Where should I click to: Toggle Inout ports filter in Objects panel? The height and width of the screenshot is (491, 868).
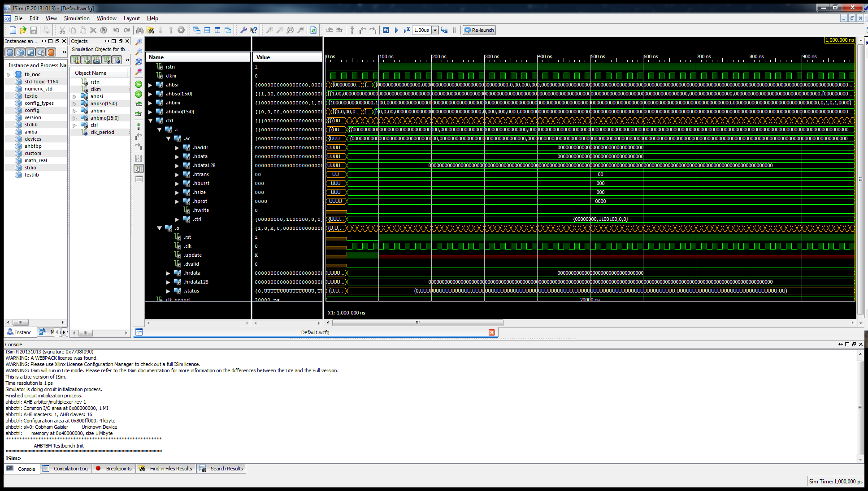pyautogui.click(x=96, y=60)
